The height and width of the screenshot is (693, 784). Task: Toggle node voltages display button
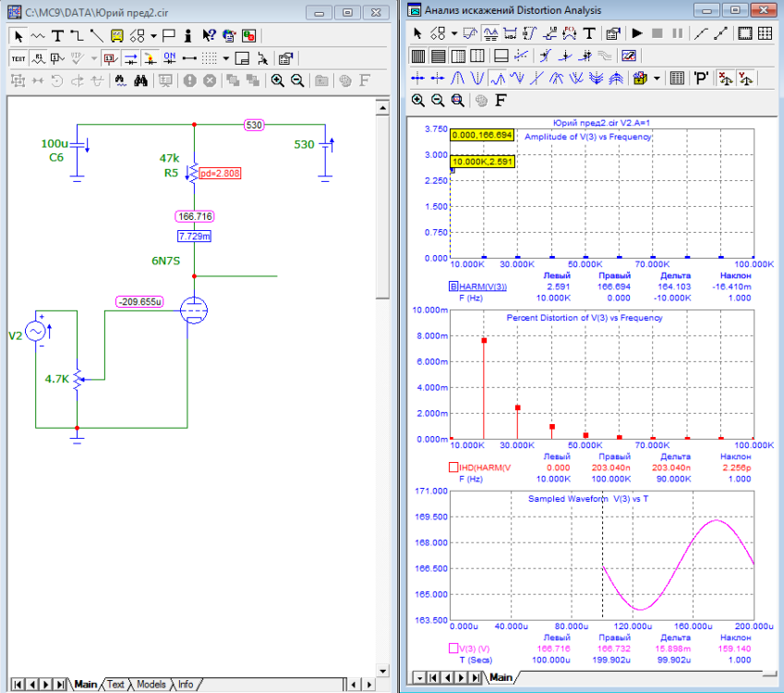tap(111, 57)
